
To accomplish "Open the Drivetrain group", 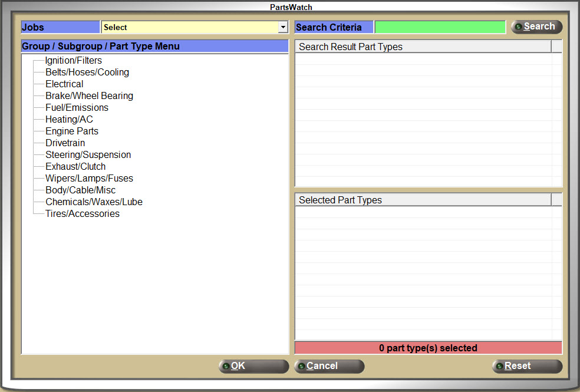I will [x=65, y=143].
